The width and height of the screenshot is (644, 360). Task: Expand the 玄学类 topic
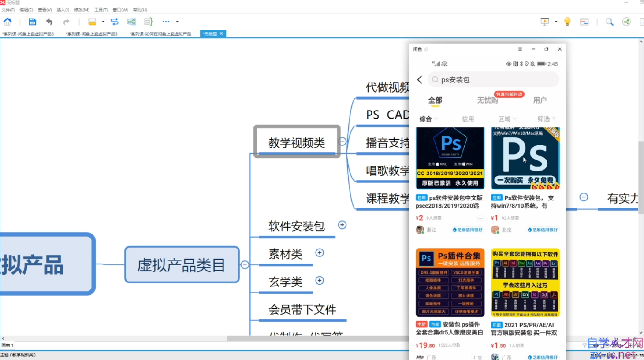point(320,281)
